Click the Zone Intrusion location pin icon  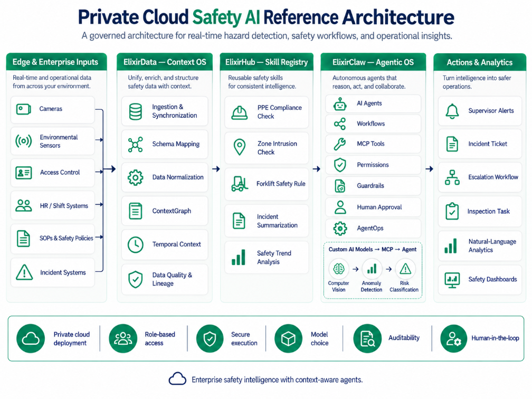coord(240,147)
